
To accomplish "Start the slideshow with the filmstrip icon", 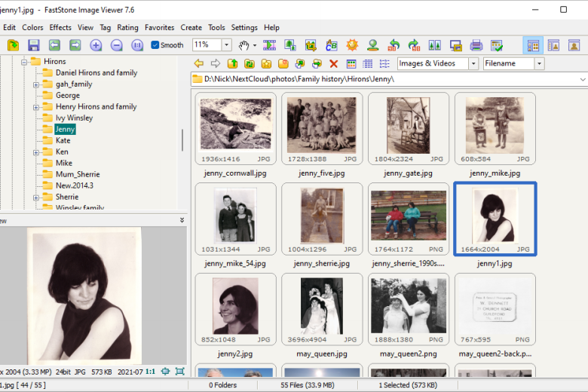I will (269, 45).
